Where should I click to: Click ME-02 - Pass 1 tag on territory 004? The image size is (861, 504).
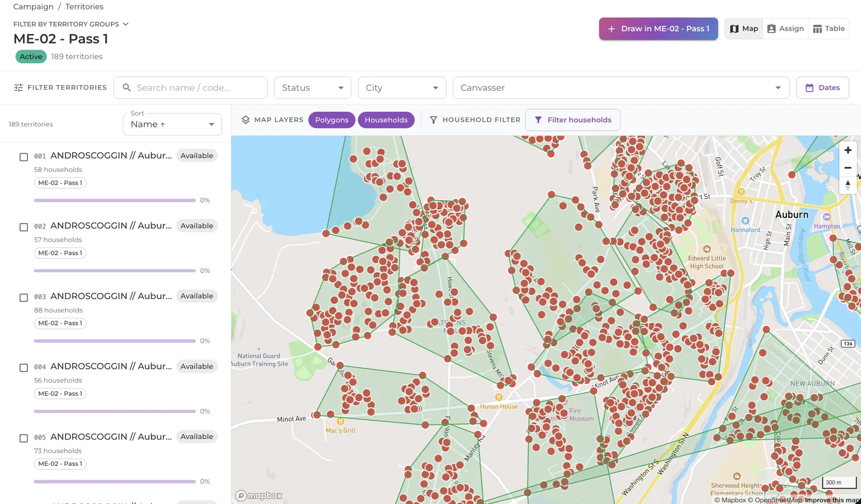pyautogui.click(x=60, y=394)
